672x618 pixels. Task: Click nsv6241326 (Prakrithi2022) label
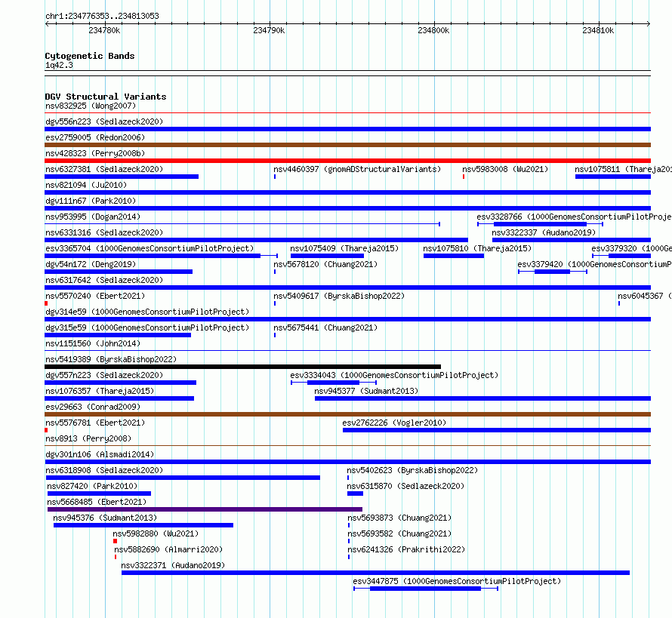(406, 549)
